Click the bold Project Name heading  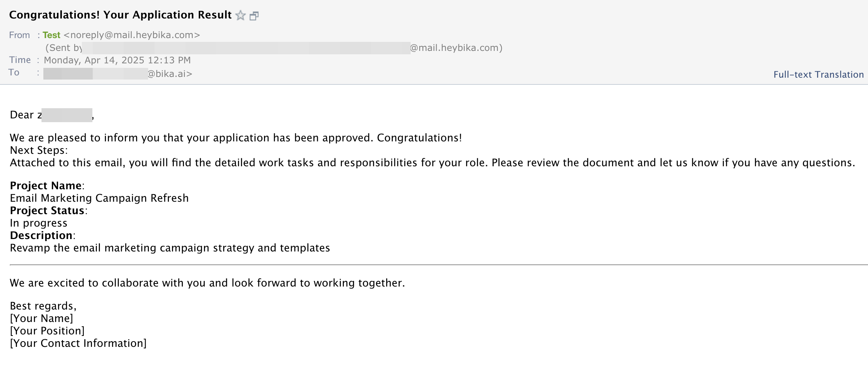coord(46,185)
